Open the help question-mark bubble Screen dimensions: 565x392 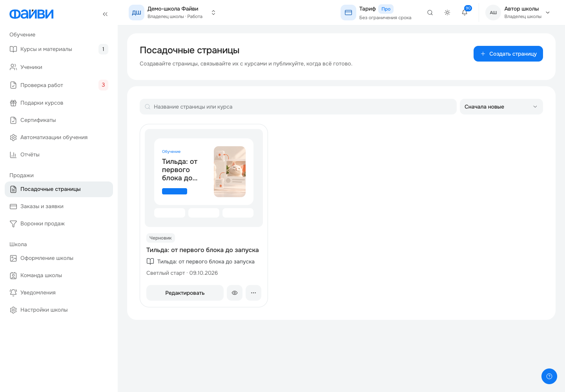pos(549,376)
